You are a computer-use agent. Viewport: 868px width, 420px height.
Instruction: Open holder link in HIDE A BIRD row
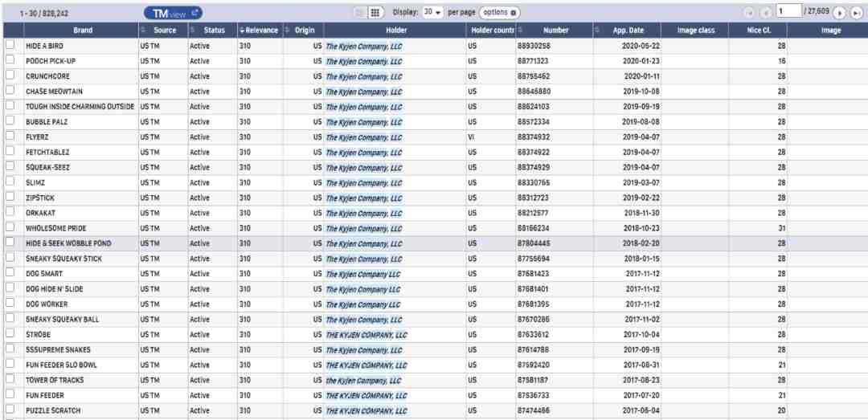point(364,47)
